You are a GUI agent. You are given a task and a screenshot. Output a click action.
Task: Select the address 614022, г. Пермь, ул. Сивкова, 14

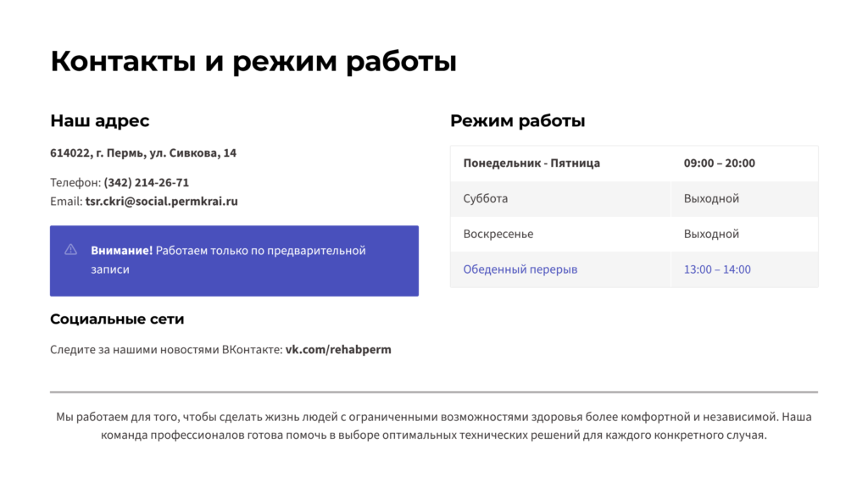pos(143,153)
